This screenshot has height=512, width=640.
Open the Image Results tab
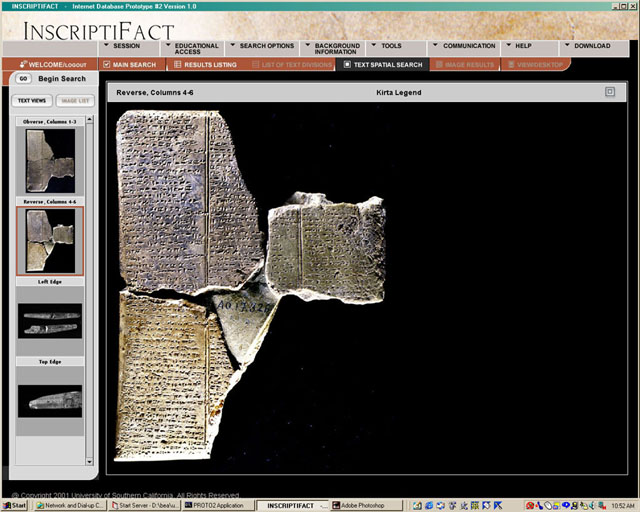click(x=465, y=65)
